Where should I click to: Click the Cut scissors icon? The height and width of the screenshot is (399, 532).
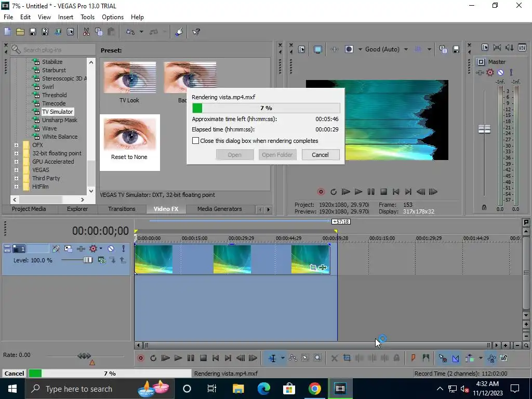pos(86,32)
